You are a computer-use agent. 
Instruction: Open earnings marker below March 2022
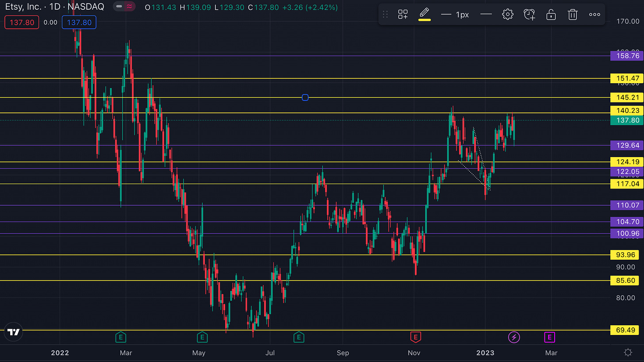coord(120,338)
